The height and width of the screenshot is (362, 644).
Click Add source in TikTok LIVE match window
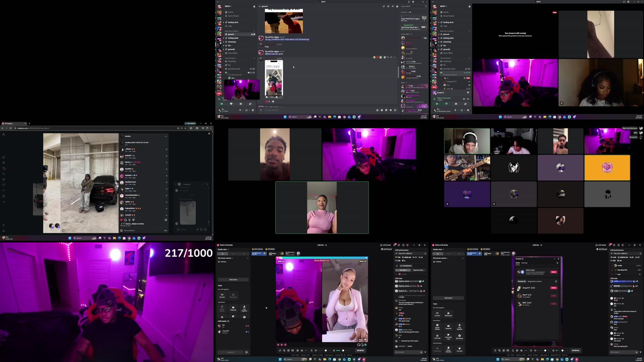pos(233,279)
